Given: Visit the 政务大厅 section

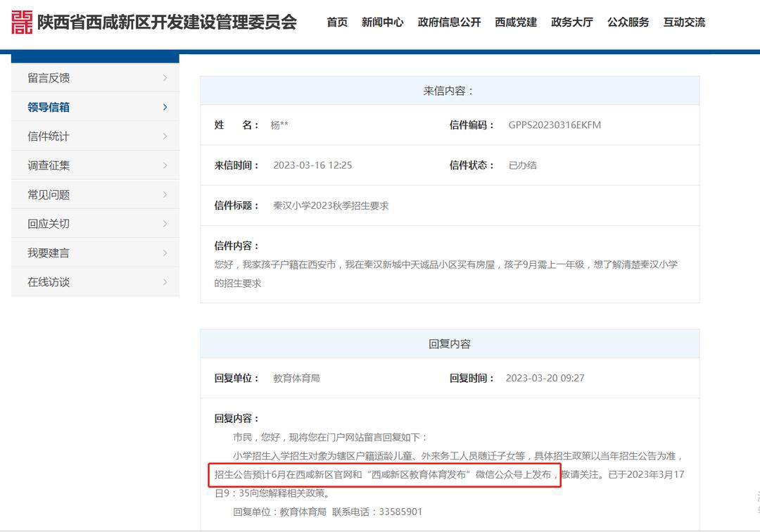Looking at the screenshot, I should 571,22.
